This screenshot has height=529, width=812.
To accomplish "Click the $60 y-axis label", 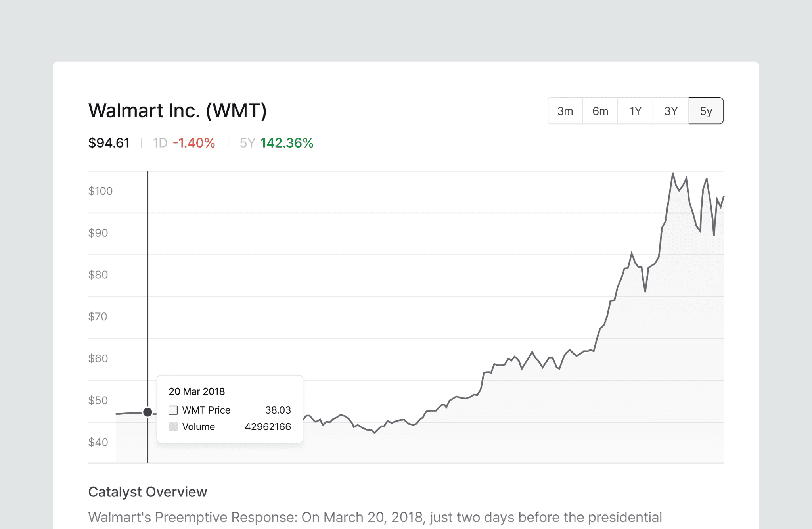I will tap(98, 358).
